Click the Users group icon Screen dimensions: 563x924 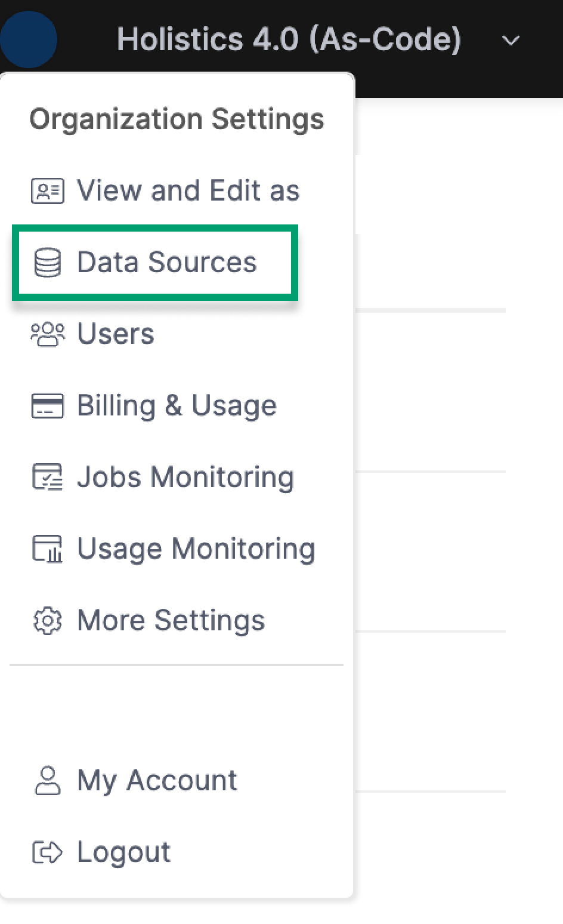47,334
